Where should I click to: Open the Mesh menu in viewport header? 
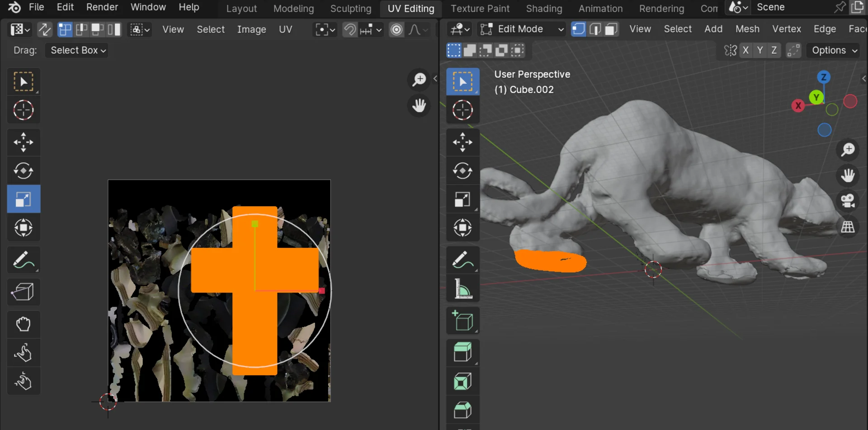[x=747, y=29]
